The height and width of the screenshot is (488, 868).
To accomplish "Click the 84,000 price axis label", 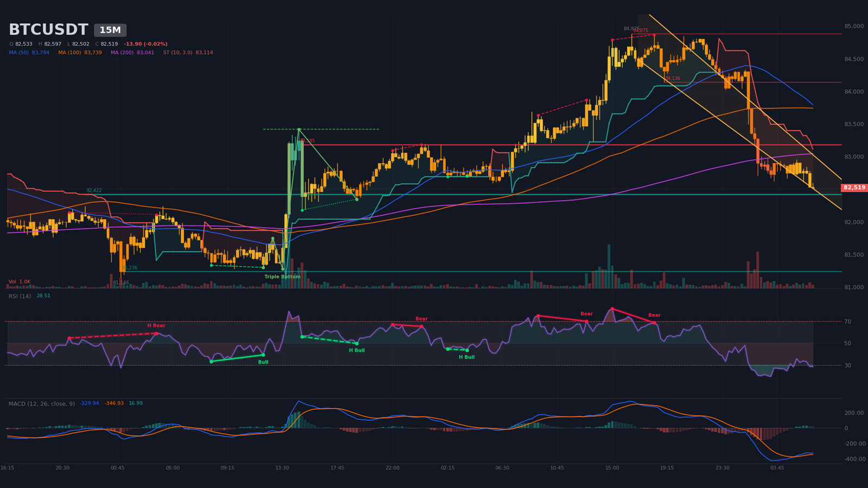I will (x=854, y=92).
